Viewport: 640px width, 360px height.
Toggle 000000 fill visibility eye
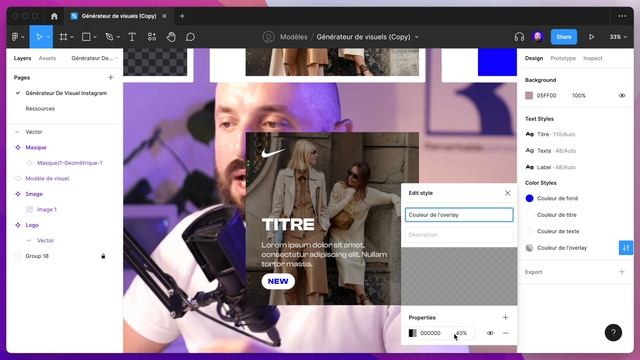(490, 333)
